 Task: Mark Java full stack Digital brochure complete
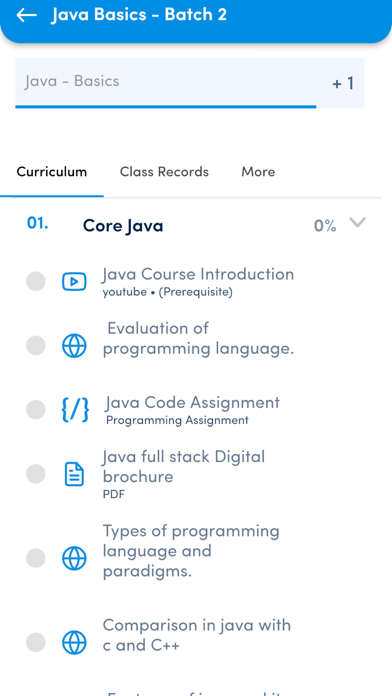36,474
